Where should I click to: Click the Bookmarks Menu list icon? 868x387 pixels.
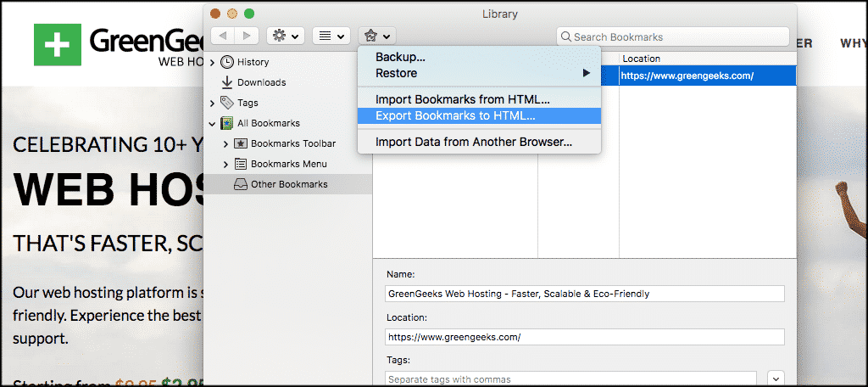(241, 164)
